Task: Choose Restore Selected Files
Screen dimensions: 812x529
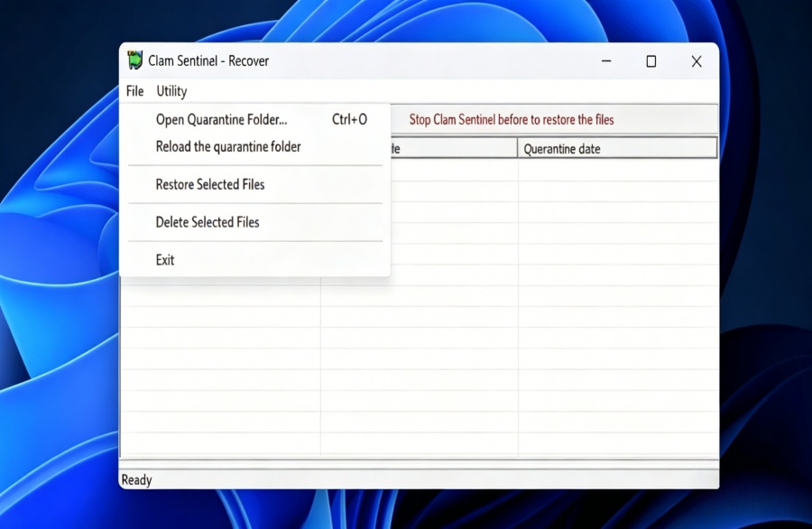Action: click(x=254, y=184)
